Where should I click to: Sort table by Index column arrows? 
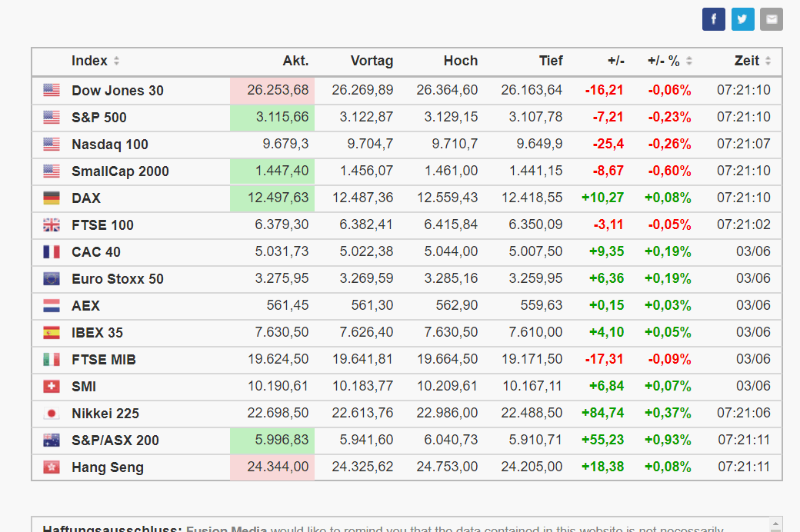[116, 62]
